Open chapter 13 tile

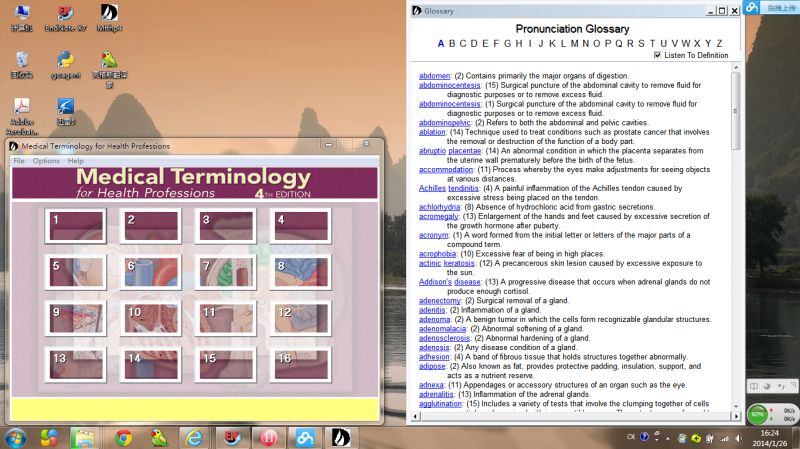pos(76,364)
